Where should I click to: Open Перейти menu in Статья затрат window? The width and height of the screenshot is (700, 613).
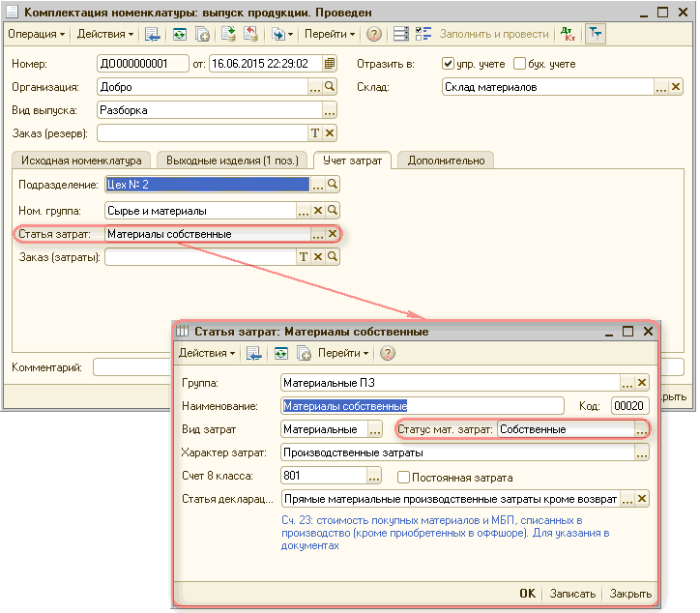tap(343, 353)
